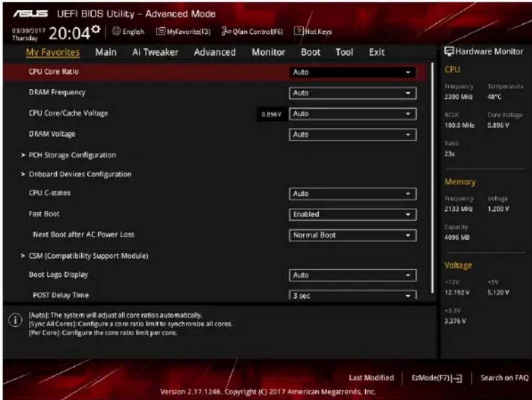
Task: Click the Voltage heading in Hardware Monitor
Action: coord(458,265)
